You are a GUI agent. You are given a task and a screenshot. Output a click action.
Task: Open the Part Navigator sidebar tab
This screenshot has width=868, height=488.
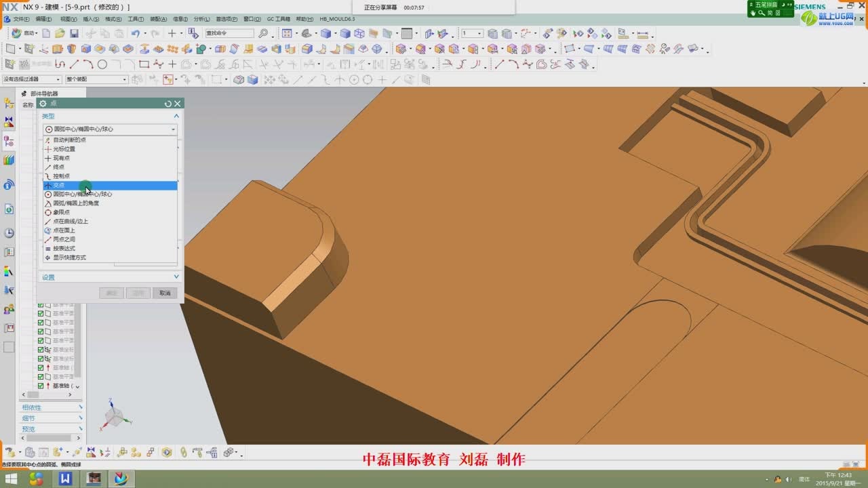(9, 141)
